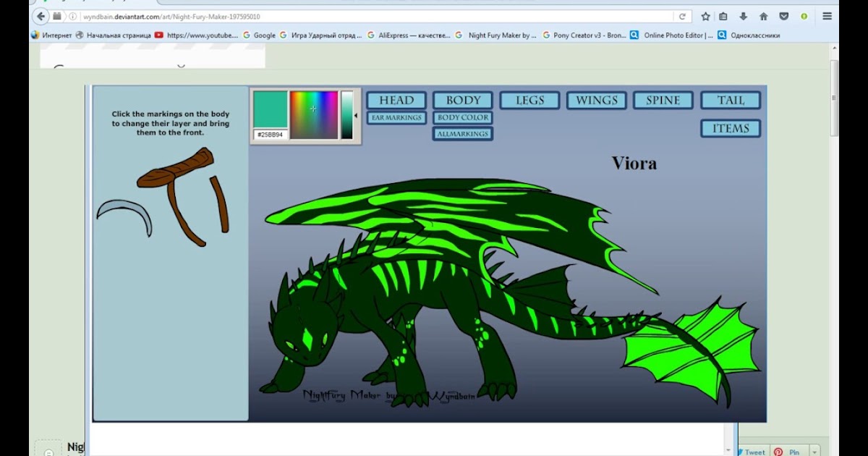Open the Google bookmark
868x456 pixels.
[259, 35]
